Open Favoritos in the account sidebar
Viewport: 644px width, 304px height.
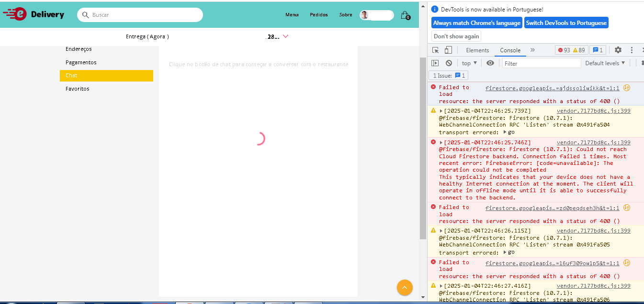(78, 89)
